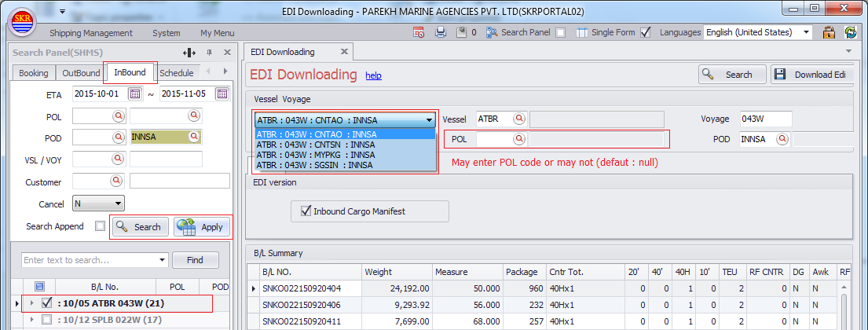Image resolution: width=868 pixels, height=330 pixels.
Task: Switch to the Schedule tab
Action: [177, 73]
